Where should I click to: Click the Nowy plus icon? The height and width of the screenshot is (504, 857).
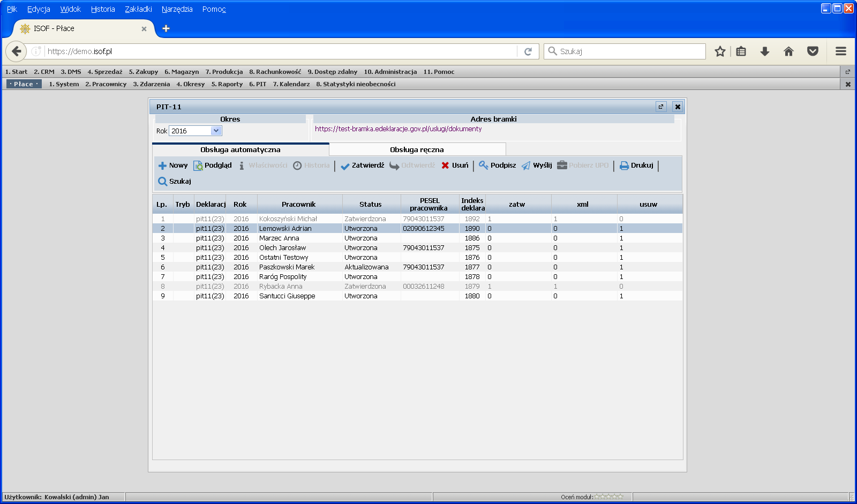tap(162, 166)
